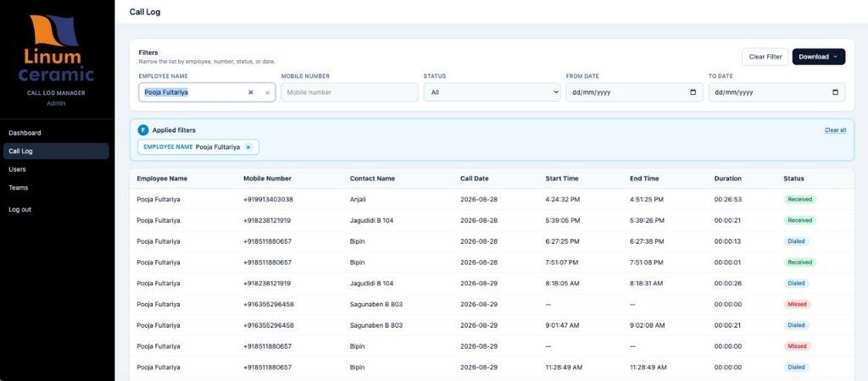Viewport: 868px width, 381px height.
Task: Click Received badge at 7:51:07 PM row
Action: [800, 262]
